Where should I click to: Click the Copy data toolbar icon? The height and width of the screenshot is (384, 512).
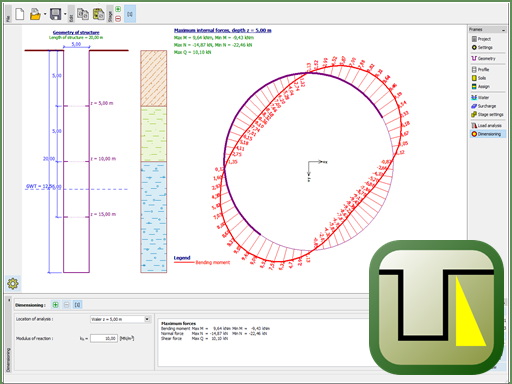[x=83, y=14]
